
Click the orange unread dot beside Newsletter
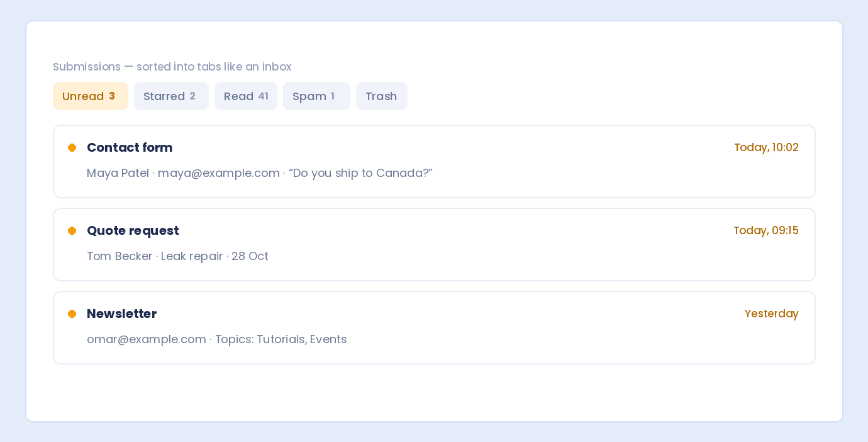pyautogui.click(x=72, y=314)
